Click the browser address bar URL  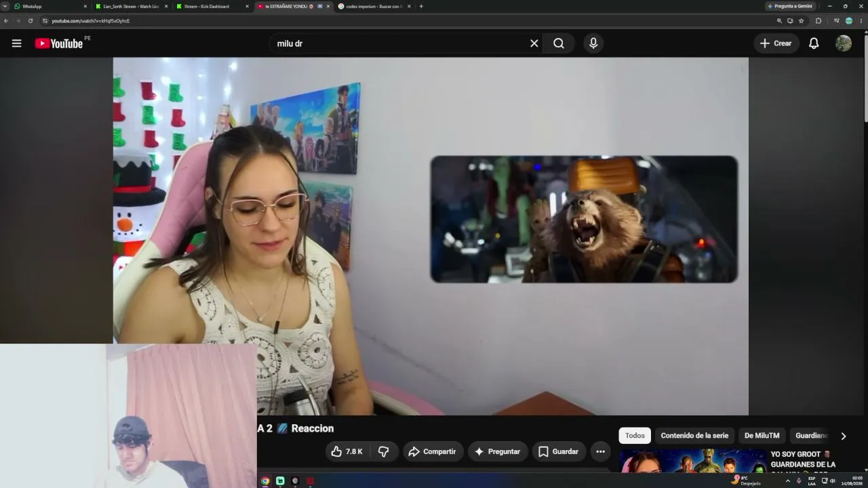coord(91,21)
